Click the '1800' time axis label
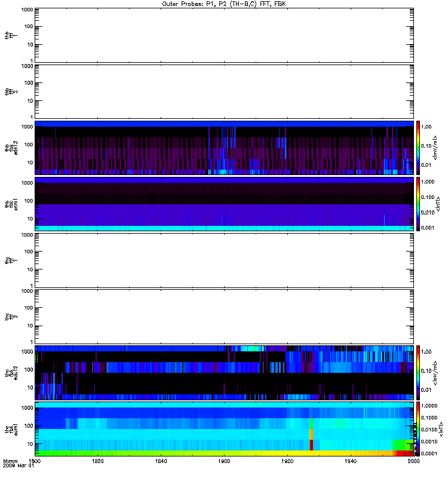 (x=35, y=461)
